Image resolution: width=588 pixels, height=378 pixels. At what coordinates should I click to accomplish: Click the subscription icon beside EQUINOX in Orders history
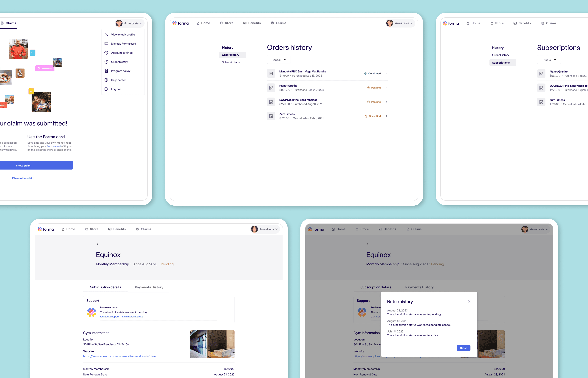(271, 102)
